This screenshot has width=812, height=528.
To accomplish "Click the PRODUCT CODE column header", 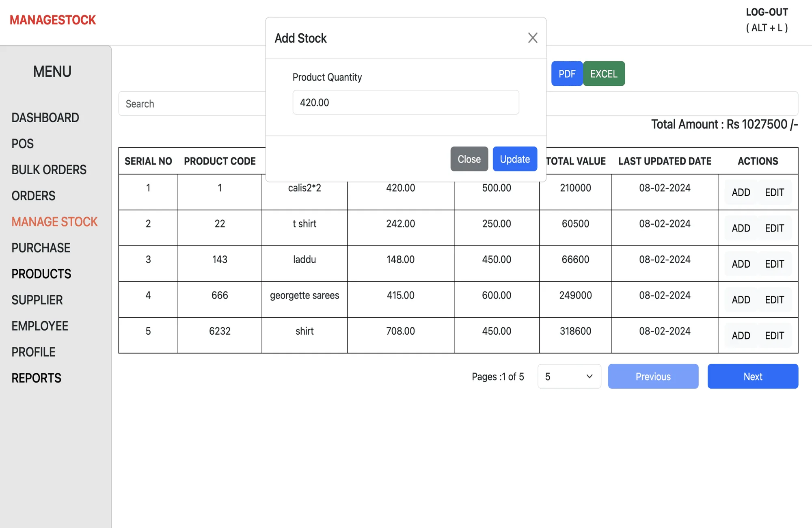I will [220, 161].
